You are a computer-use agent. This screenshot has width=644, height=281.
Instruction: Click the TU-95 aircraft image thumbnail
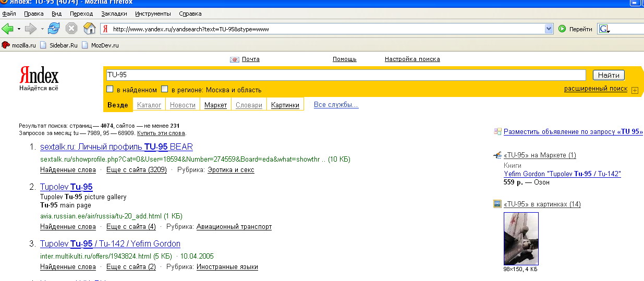pos(521,238)
